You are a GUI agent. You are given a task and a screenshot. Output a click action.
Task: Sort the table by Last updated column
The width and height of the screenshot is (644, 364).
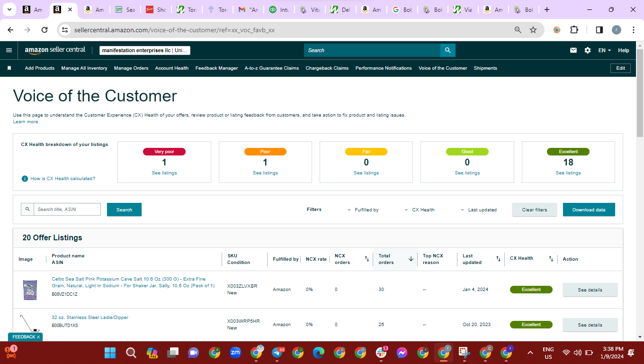pos(498,259)
